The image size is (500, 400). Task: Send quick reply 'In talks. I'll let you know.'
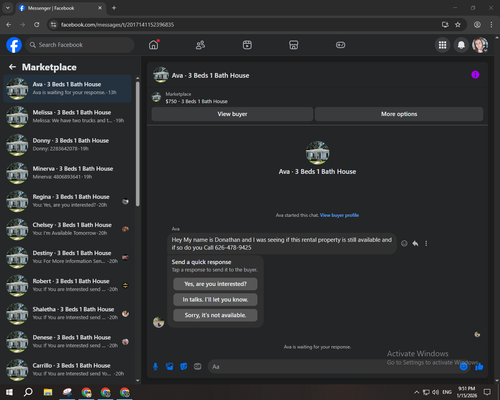215,300
